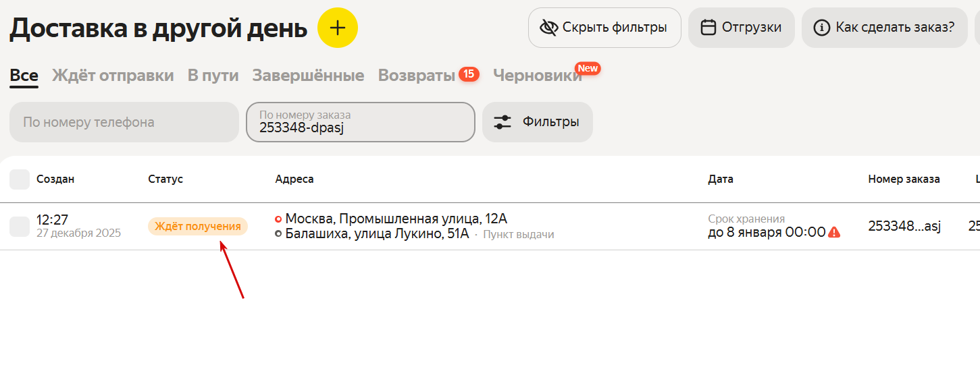
Task: Click the По номеру телефона search field
Action: [124, 122]
